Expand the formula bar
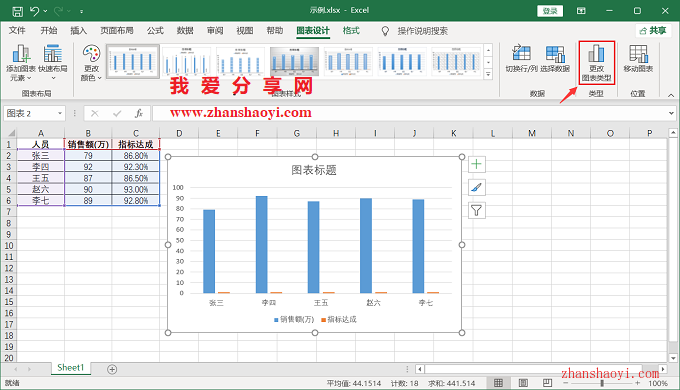 tap(671, 113)
